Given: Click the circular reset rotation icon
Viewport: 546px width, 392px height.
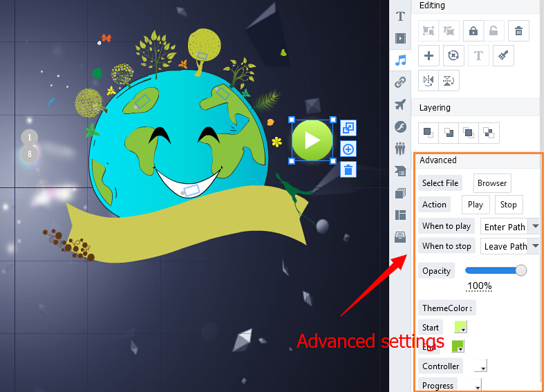Looking at the screenshot, I should coord(453,55).
